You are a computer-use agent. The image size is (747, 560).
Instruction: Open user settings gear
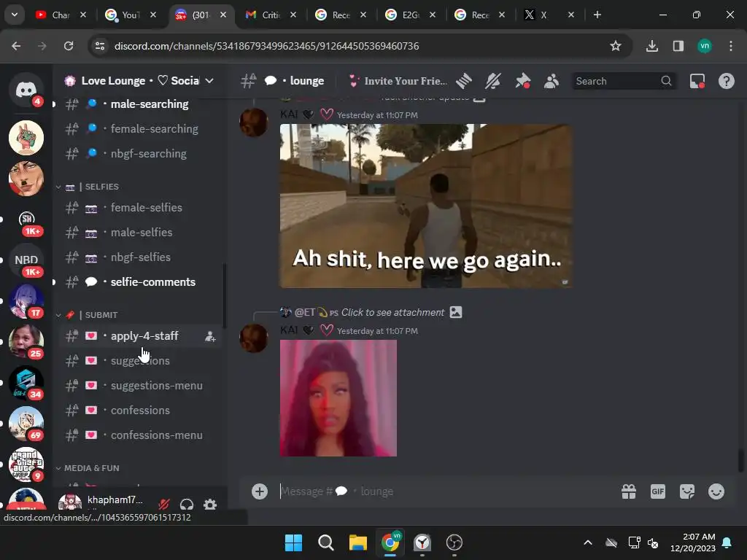[x=210, y=504]
